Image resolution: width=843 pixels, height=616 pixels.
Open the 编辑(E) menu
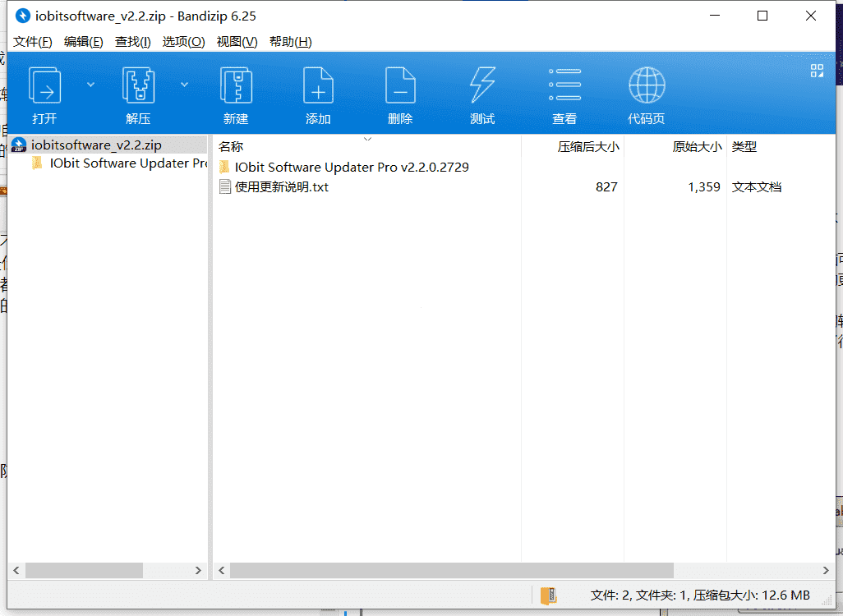(83, 42)
